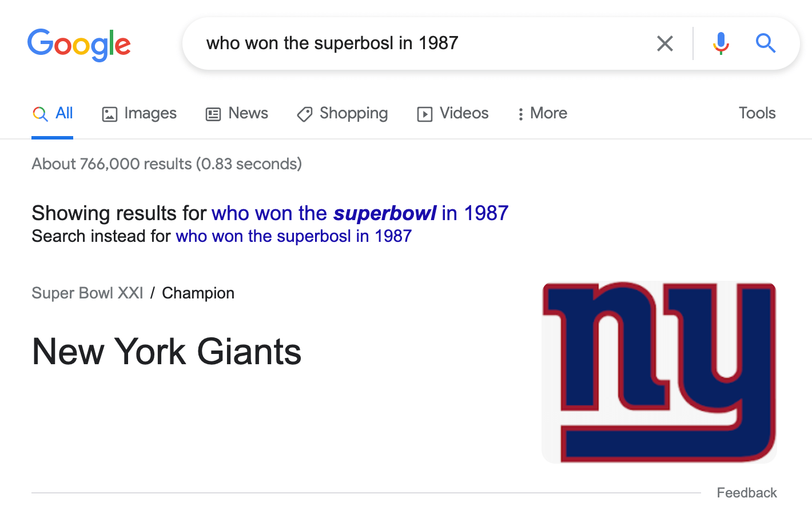Screen dimensions: 812x510
Task: Select the Images tab picture icon
Action: (109, 114)
